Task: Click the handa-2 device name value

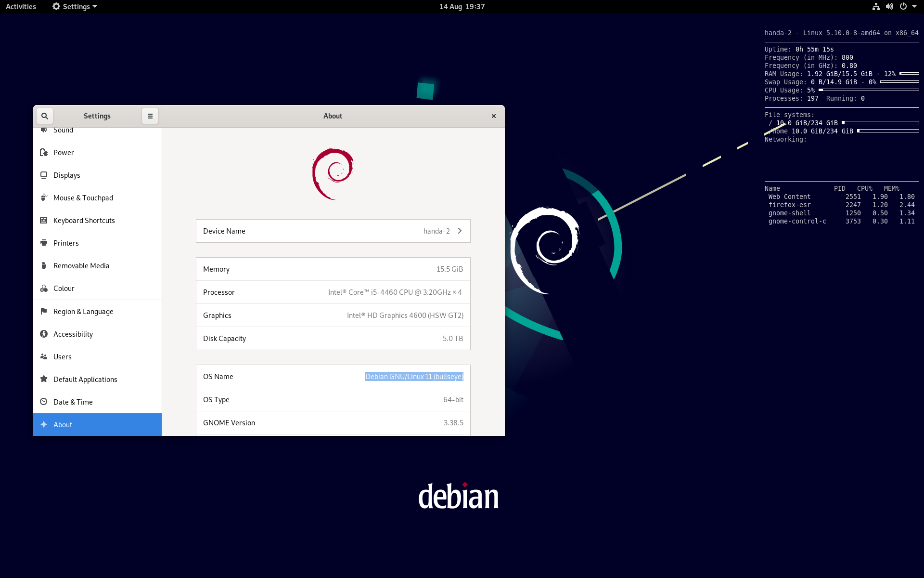Action: pos(436,231)
